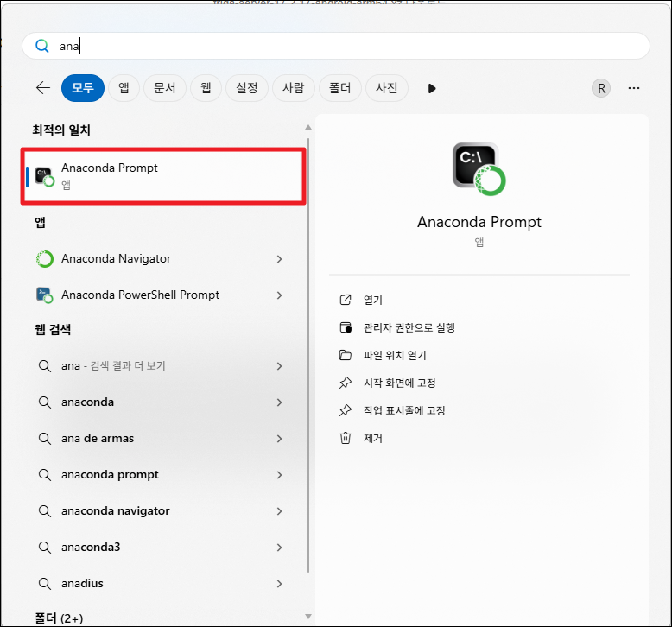Expand chevron beside 'anadius' suggestion
The image size is (672, 627).
279,584
